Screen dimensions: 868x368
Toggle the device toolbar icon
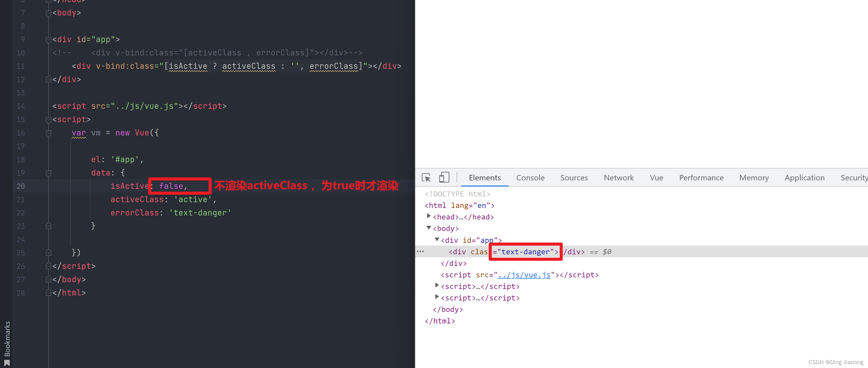click(444, 177)
